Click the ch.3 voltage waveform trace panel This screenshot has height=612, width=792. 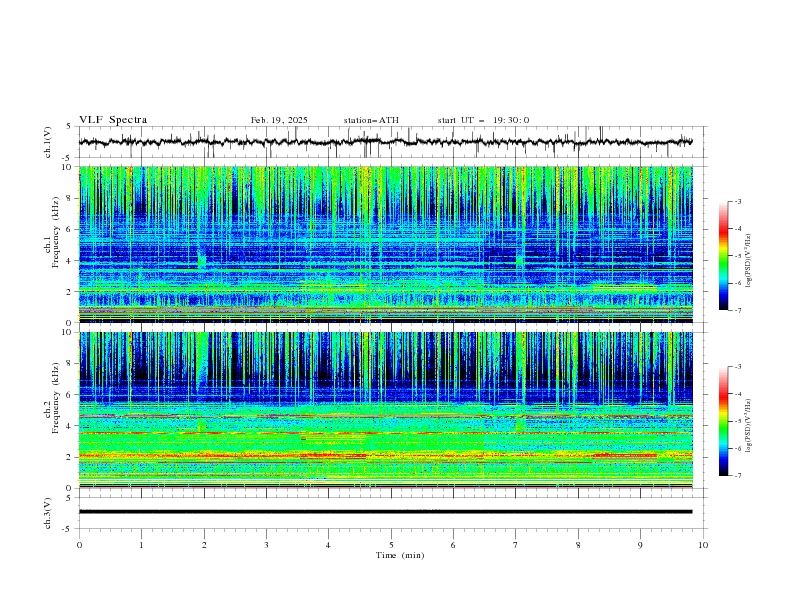click(x=393, y=513)
